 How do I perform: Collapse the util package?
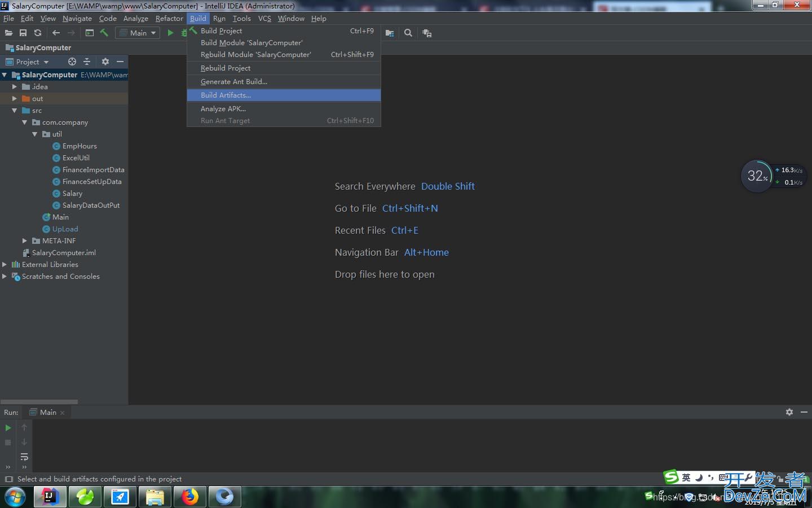tap(35, 134)
